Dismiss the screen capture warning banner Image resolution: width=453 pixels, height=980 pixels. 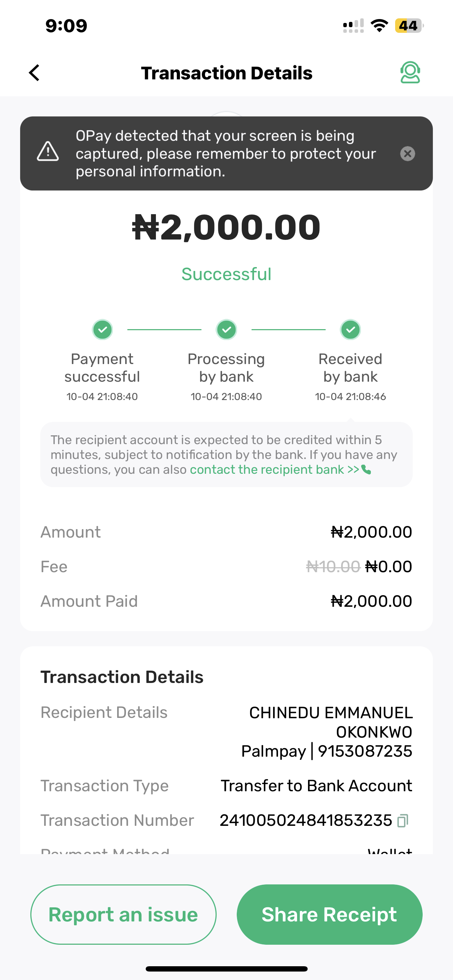tap(407, 154)
